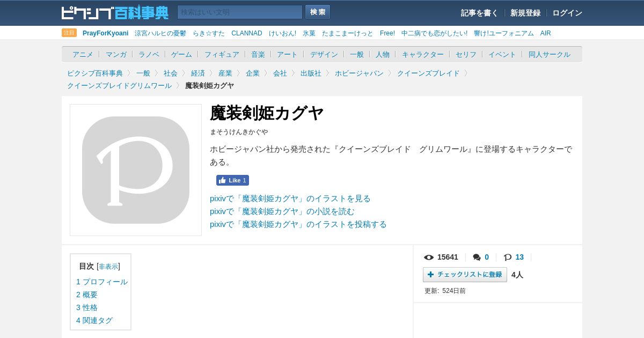This screenshot has width=644, height=338.
Task: Select the 人物 category menu
Action: tap(383, 54)
